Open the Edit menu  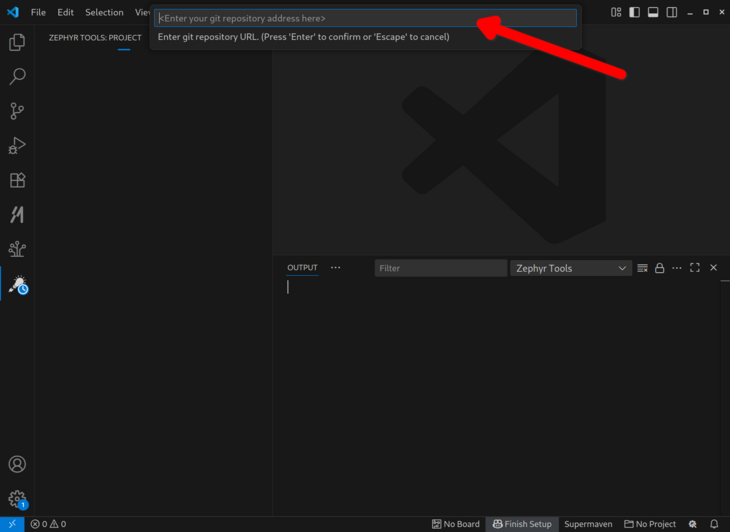[x=65, y=12]
